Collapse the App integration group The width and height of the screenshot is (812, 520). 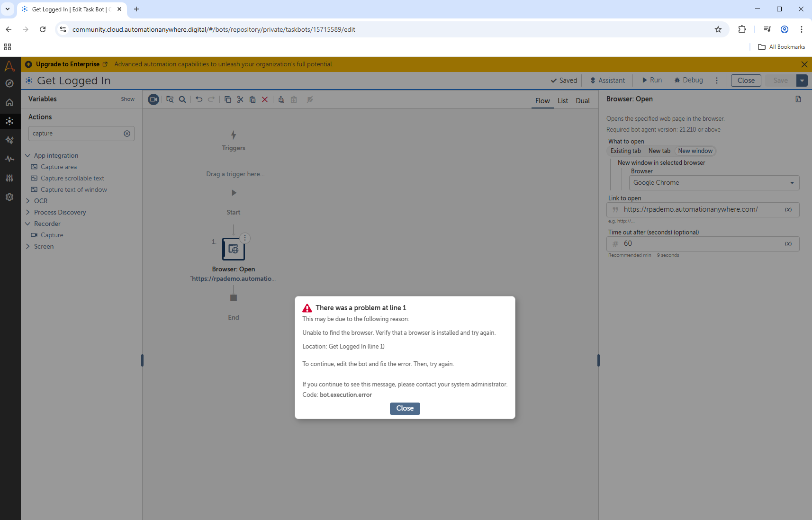[28, 155]
